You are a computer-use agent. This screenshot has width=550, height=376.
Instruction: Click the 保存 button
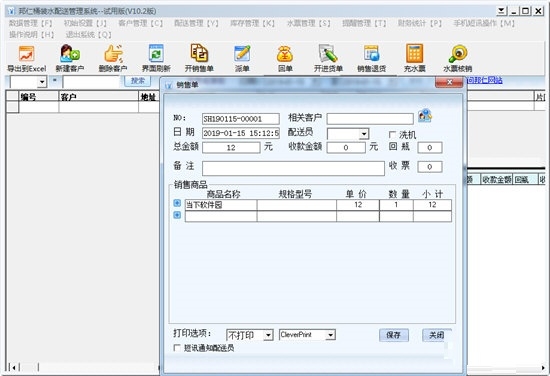(x=394, y=335)
